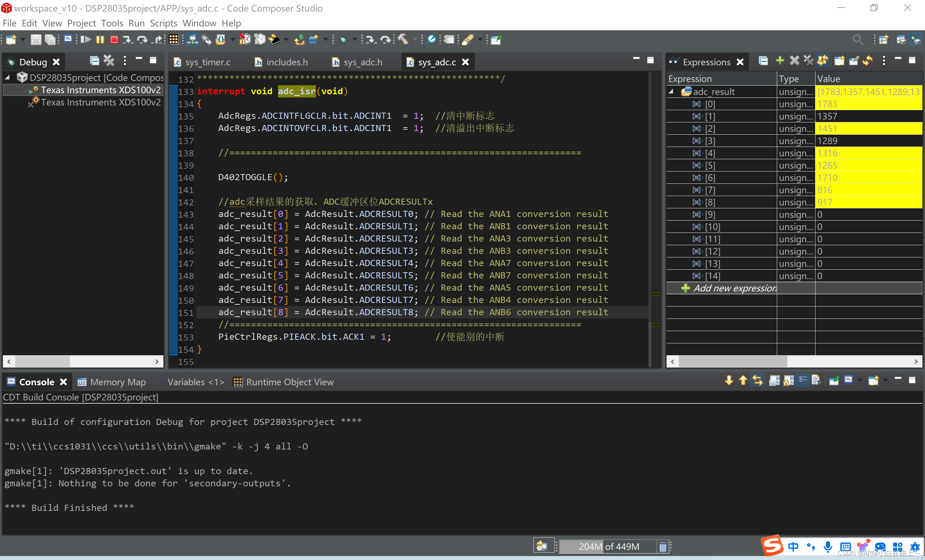Collapse DSP28035project node in Debug view
Viewport: 925px width, 560px height.
click(x=7, y=78)
